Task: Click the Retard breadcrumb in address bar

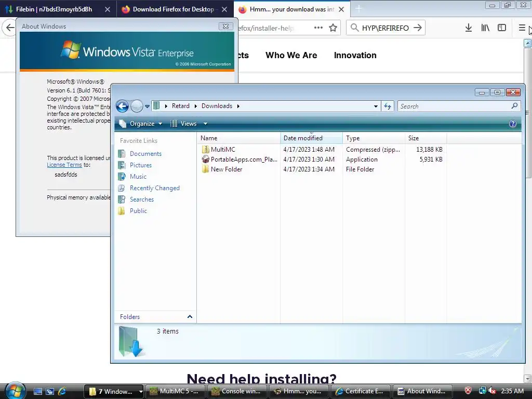Action: click(x=180, y=106)
